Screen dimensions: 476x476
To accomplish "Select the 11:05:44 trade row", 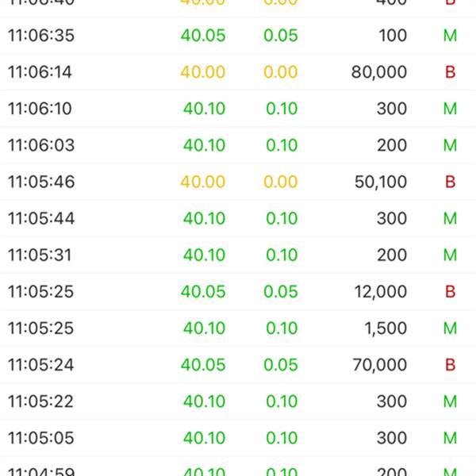I will [238, 219].
